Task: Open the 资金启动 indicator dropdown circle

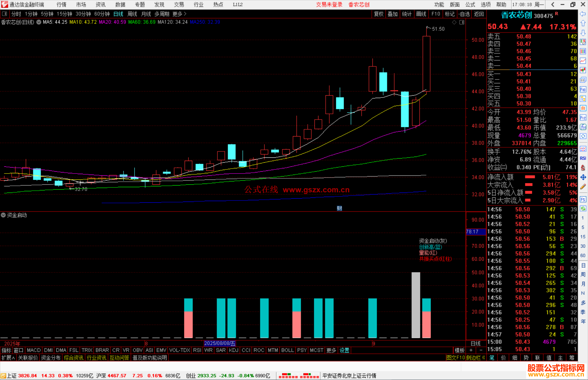Action: click(x=3, y=215)
